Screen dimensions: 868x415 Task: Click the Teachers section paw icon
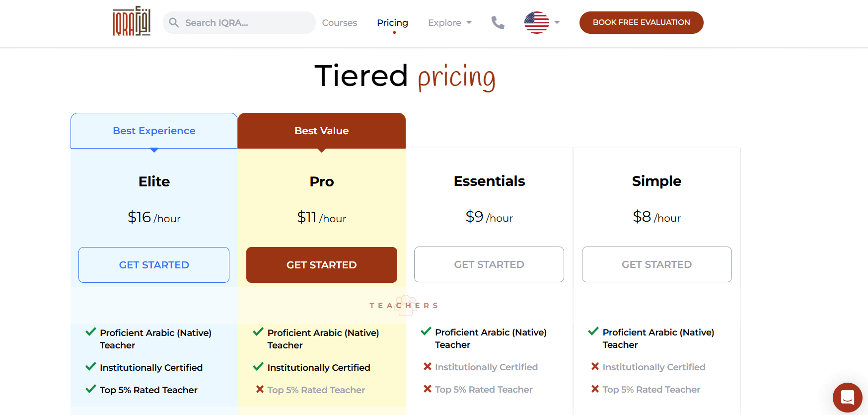pos(406,305)
